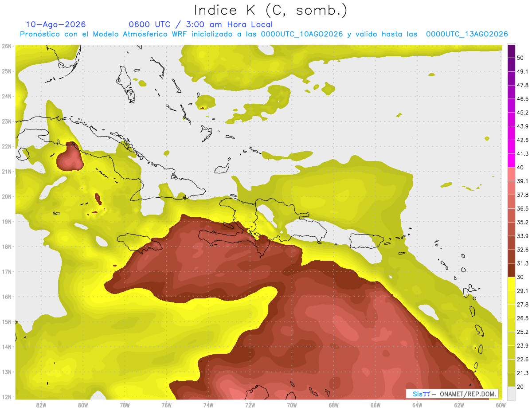
Task: Click the legend value "50"
Action: (521, 59)
